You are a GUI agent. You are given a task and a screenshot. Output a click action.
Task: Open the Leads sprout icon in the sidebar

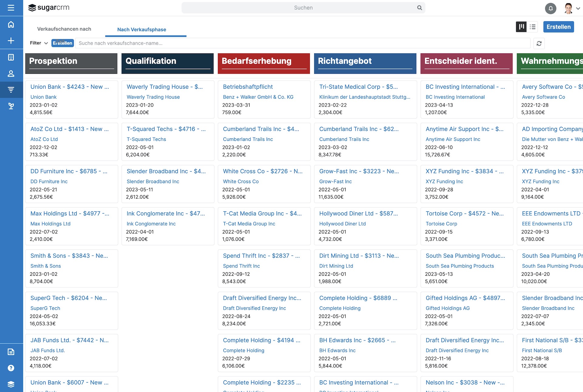click(x=11, y=106)
